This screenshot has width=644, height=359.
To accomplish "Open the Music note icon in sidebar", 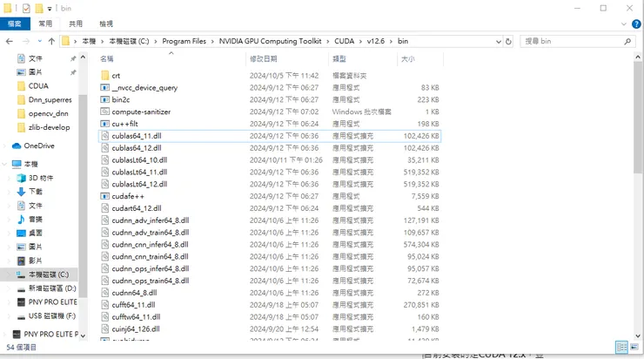I will coord(21,220).
